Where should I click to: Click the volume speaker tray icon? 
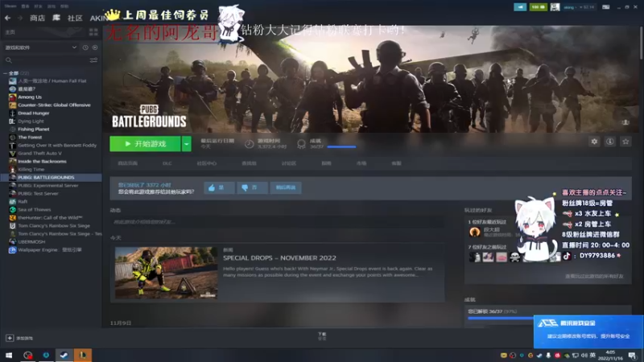point(584,356)
